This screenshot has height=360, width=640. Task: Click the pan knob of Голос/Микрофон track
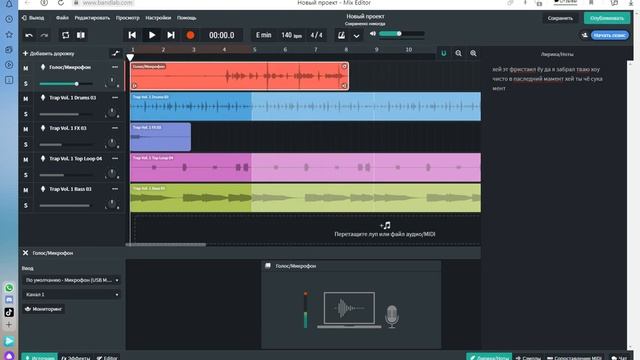tap(111, 82)
